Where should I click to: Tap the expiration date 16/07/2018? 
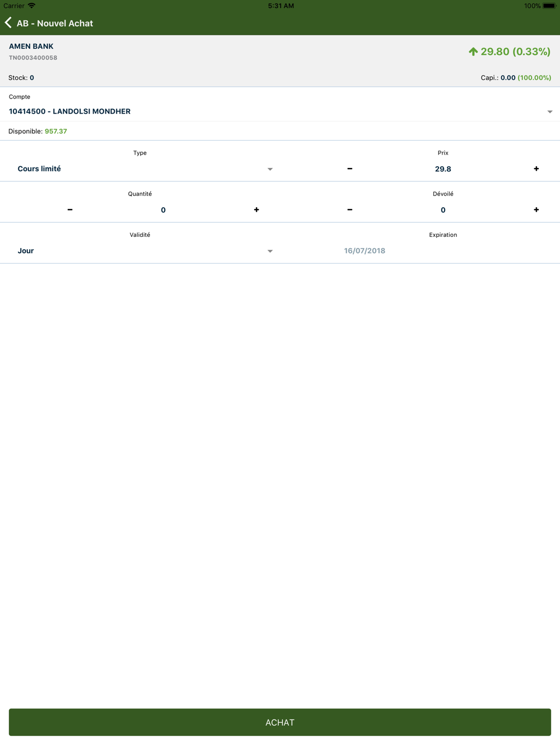point(365,251)
